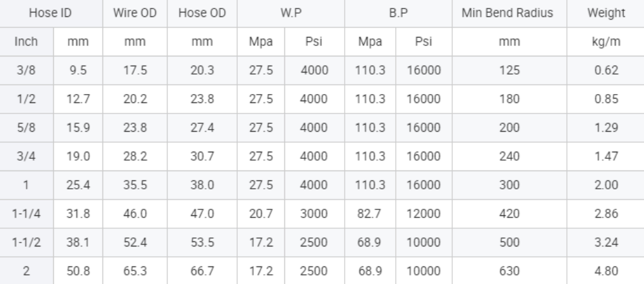Click the B.P header cell
644x284 pixels.
[398, 13]
